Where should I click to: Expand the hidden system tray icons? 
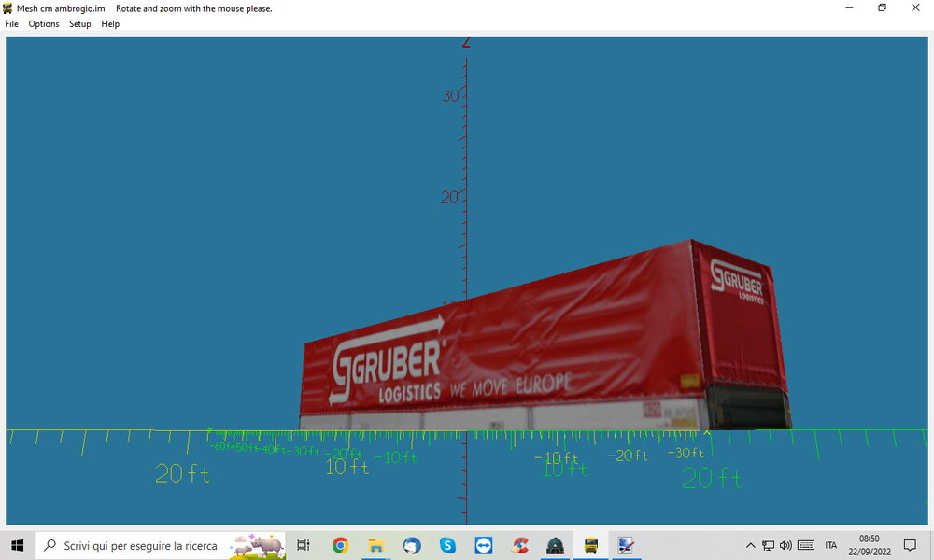click(751, 545)
